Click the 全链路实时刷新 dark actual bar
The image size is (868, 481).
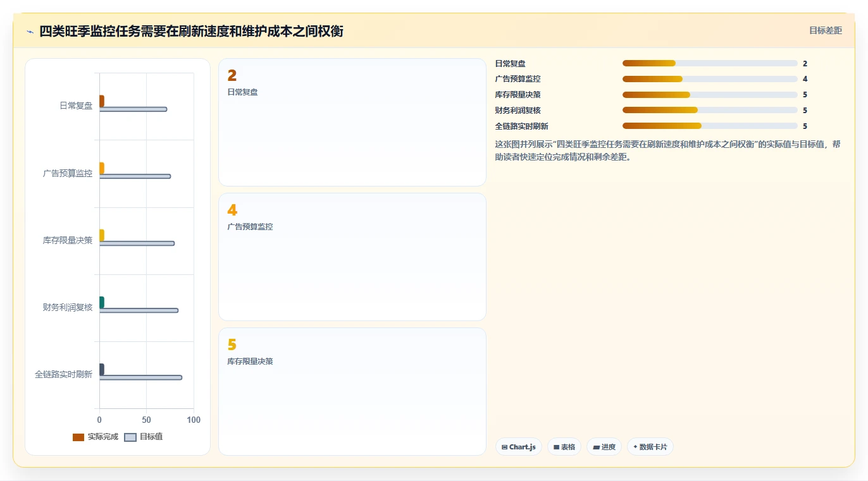102,369
